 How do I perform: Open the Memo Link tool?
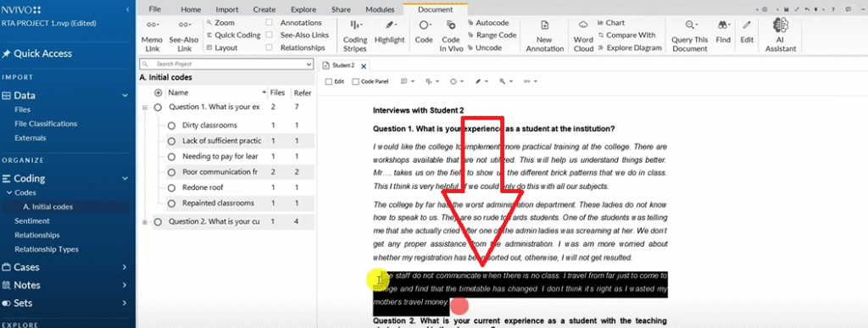tap(152, 36)
